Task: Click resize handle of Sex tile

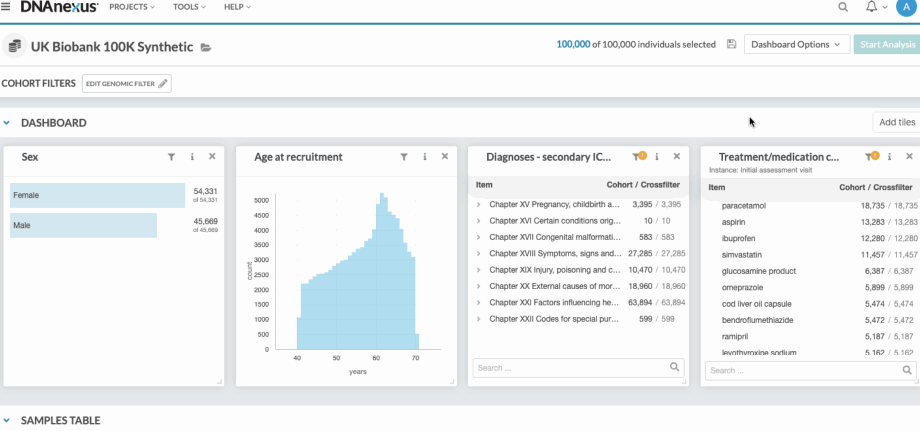Action: [x=220, y=382]
